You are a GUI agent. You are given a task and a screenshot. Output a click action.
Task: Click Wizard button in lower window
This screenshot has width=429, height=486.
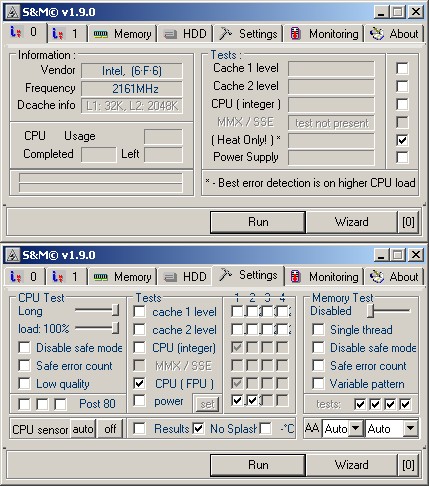click(x=351, y=465)
